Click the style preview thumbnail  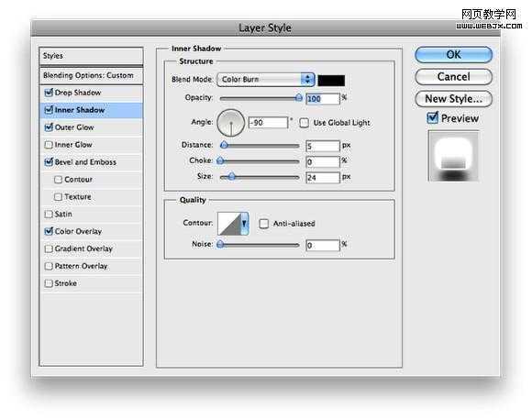point(454,157)
